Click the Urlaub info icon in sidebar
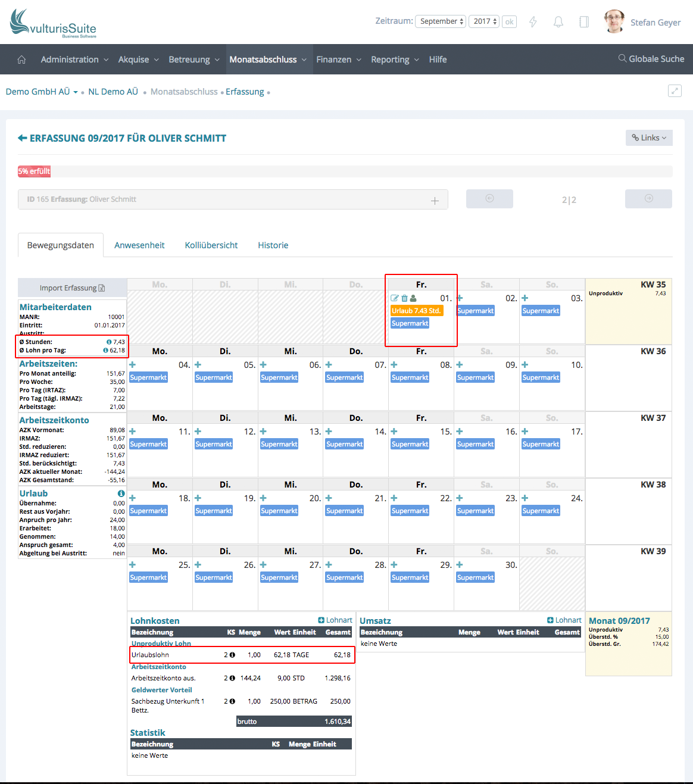Screen dimensions: 693x784 121,493
